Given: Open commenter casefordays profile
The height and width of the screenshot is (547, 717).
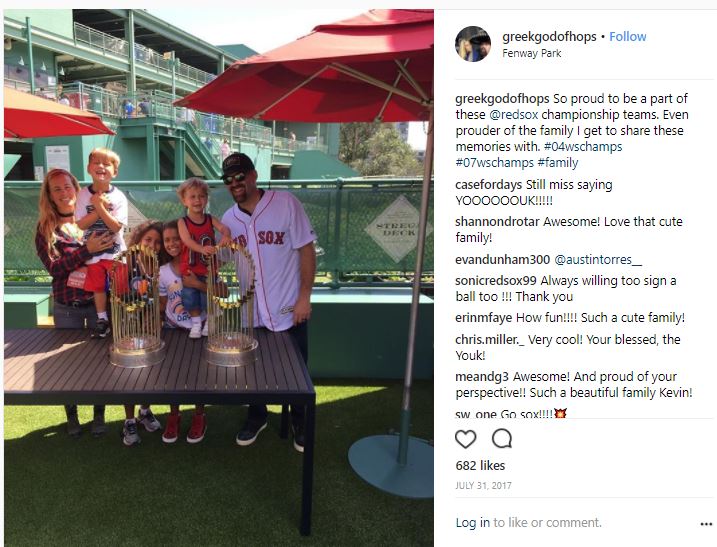Looking at the screenshot, I should coord(488,185).
